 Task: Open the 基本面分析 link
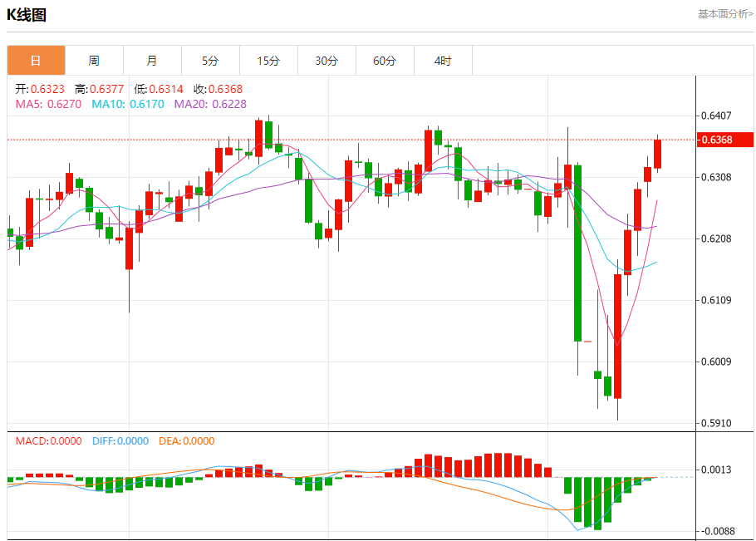pyautogui.click(x=725, y=14)
